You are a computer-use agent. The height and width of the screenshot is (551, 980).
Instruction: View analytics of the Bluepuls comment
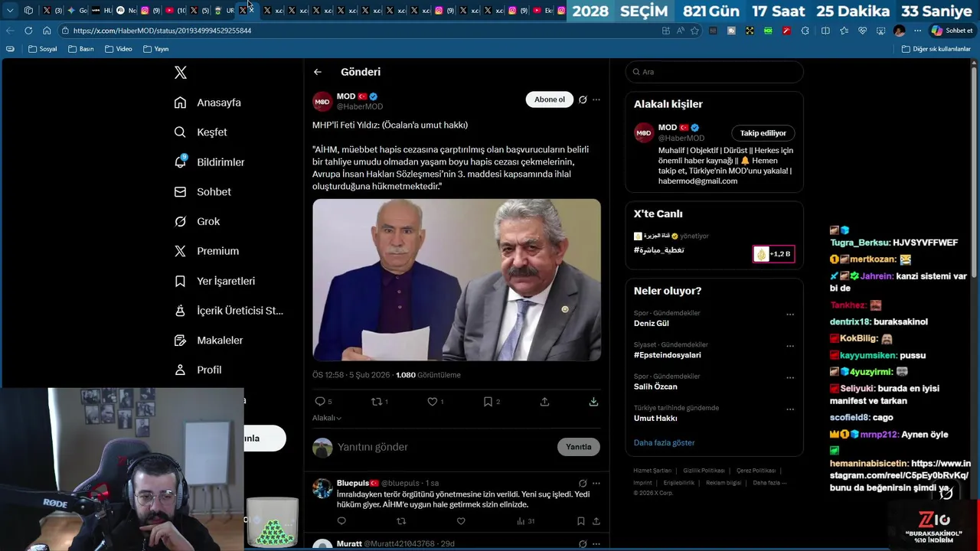tap(525, 521)
